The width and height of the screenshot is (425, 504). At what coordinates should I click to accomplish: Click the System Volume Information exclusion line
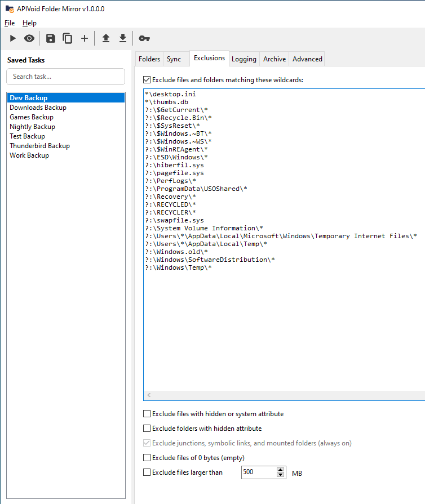tap(204, 228)
